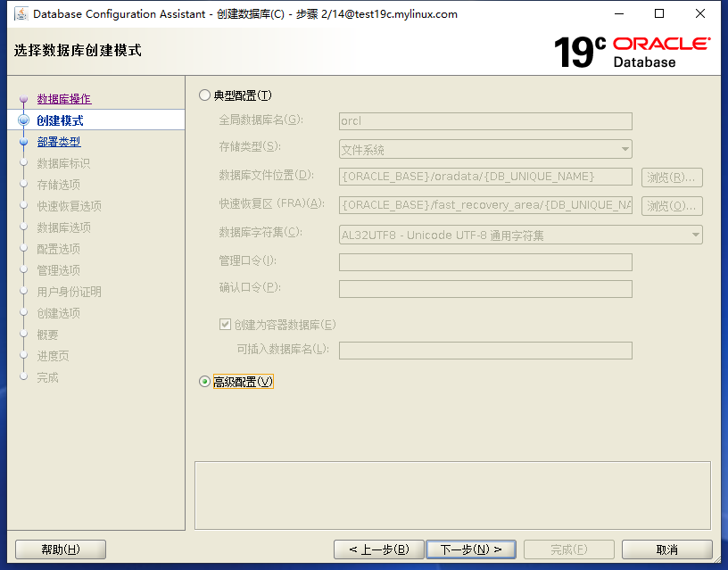
Task: Open the 数据库操作 step link
Action: click(x=64, y=99)
